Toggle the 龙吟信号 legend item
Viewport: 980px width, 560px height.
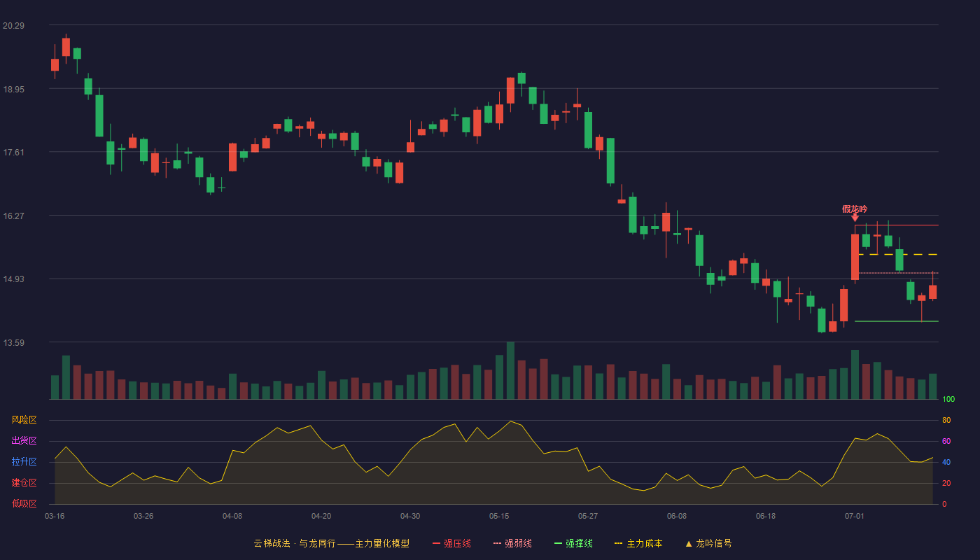[x=708, y=543]
